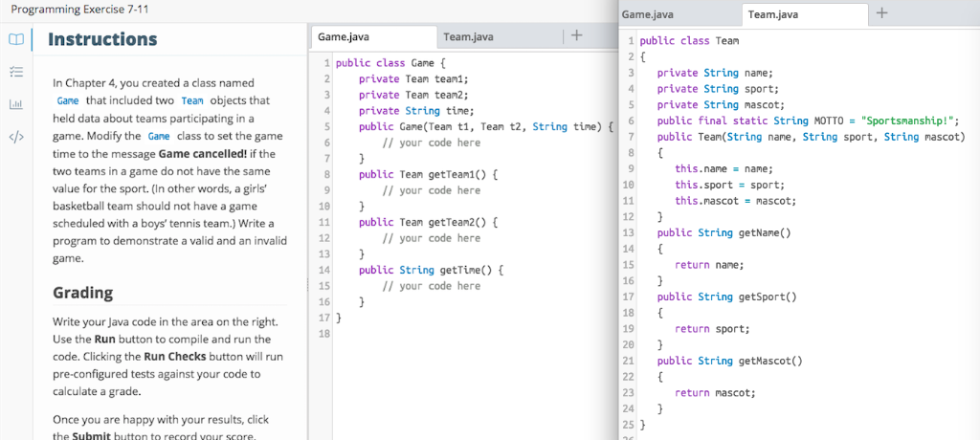Click the Instructions heading
The image size is (980, 440).
click(x=102, y=39)
